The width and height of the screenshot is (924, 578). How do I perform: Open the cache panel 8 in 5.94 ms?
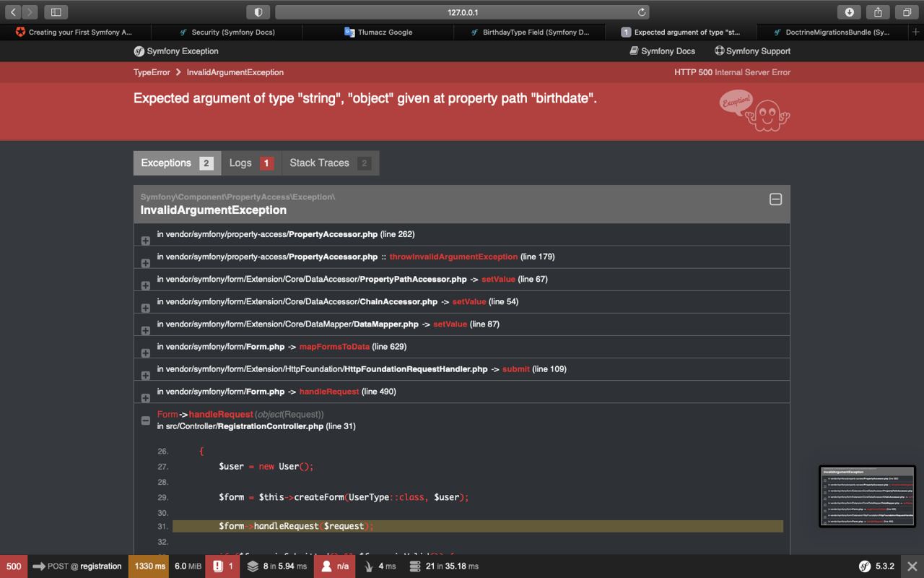tap(277, 566)
